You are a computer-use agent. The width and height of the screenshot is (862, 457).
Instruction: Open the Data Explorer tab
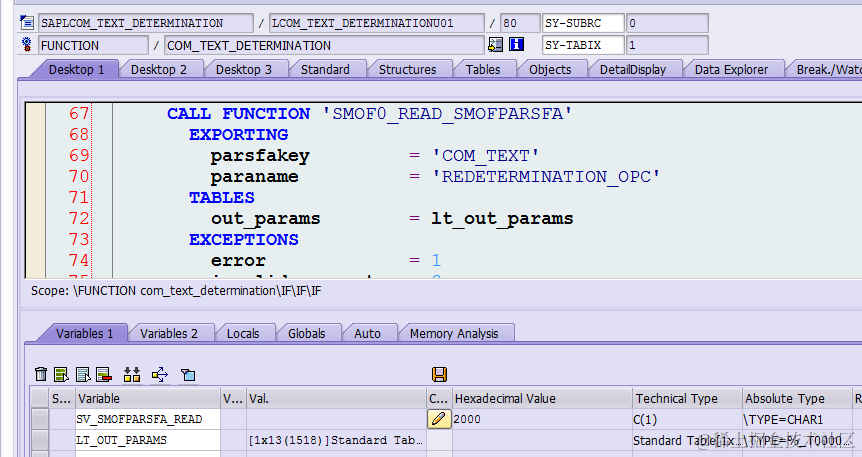click(731, 69)
